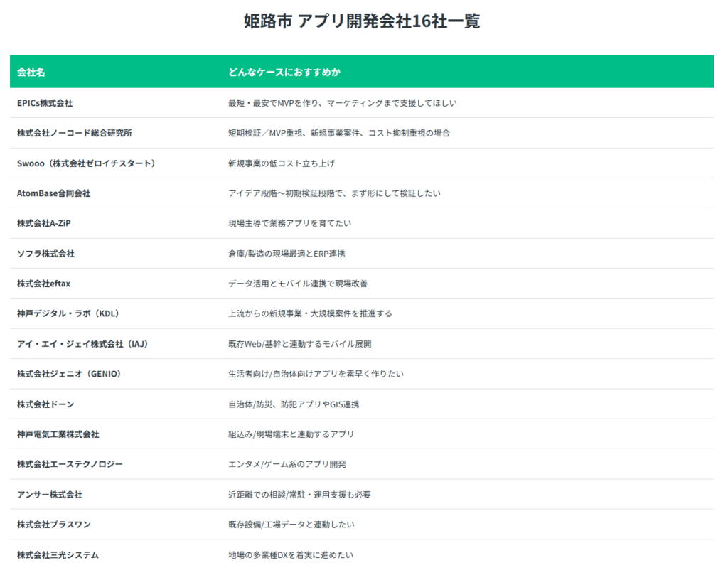This screenshot has width=728, height=585.
Task: Select アイ・エイ・ジェイ株式会社（IAJ） entry
Action: click(82, 344)
